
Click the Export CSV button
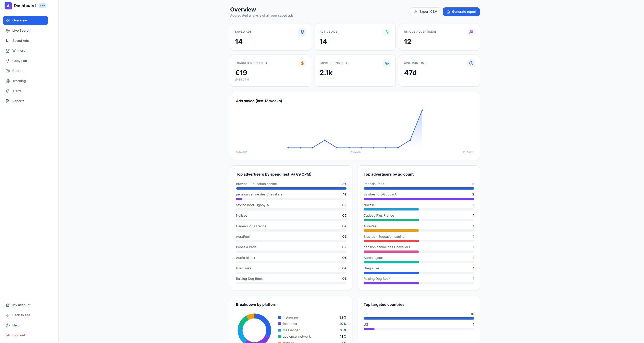[x=425, y=12]
